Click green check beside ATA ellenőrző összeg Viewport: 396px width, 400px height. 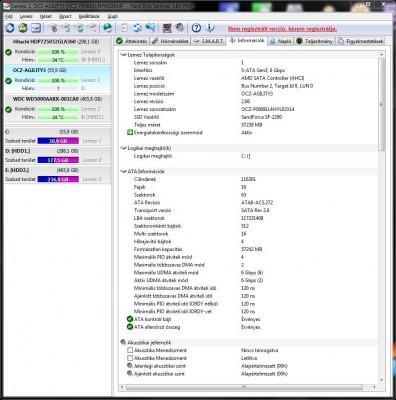[130, 327]
